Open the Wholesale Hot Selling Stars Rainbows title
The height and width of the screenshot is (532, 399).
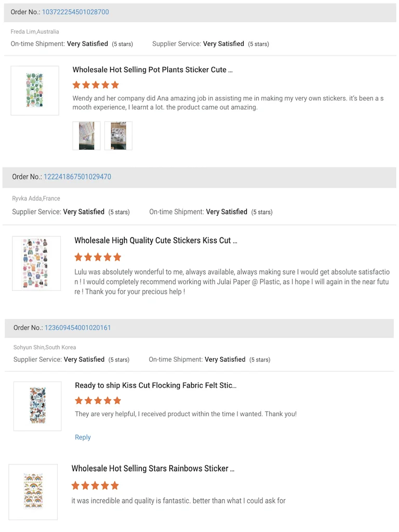pos(153,469)
